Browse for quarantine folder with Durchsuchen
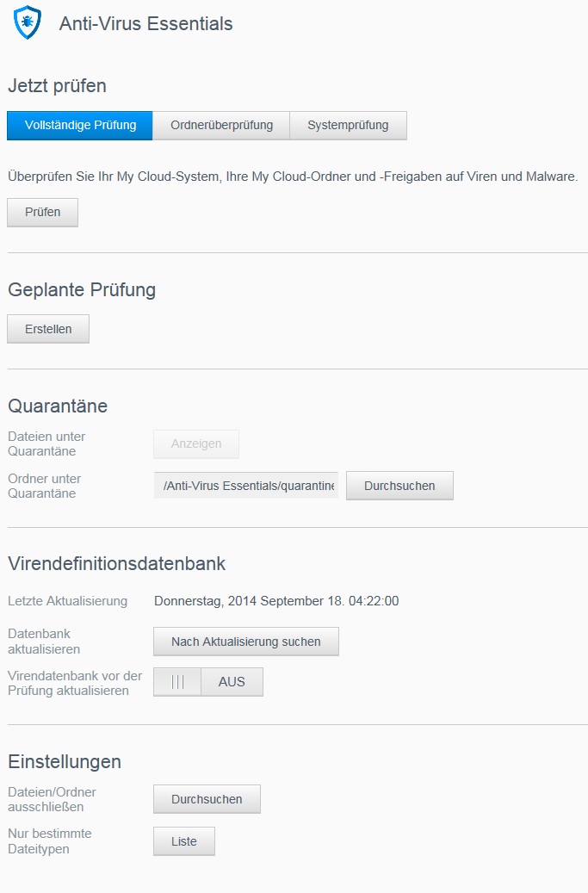588x893 pixels. tap(399, 486)
